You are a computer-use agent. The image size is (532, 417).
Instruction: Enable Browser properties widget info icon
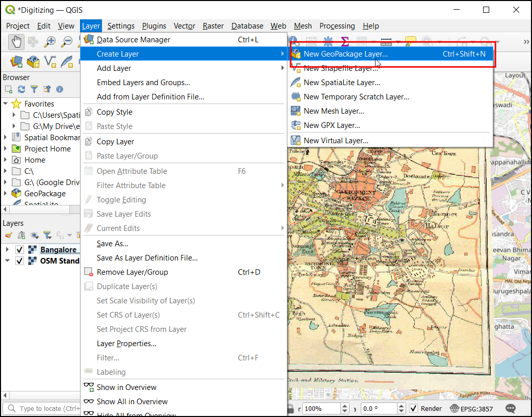[60, 89]
